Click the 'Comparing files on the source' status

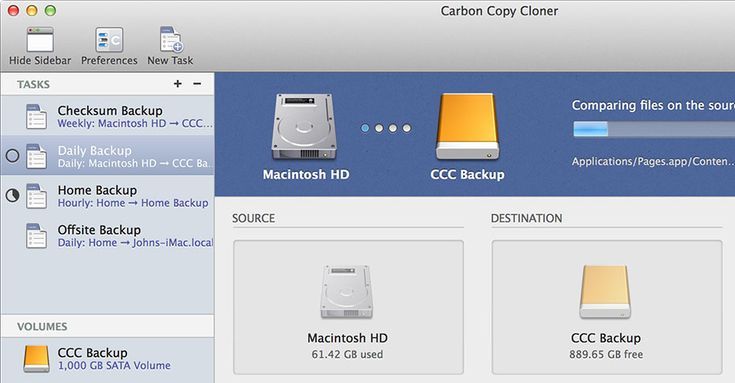(x=653, y=105)
